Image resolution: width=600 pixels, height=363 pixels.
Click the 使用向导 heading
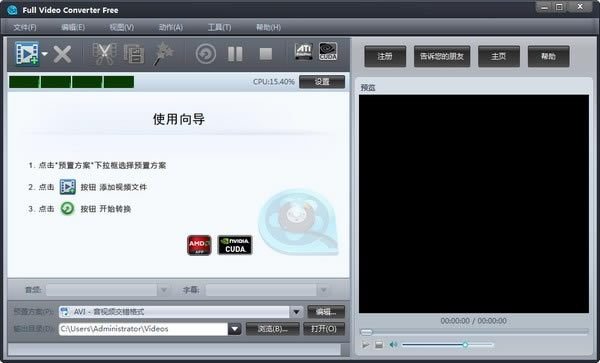[x=179, y=119]
